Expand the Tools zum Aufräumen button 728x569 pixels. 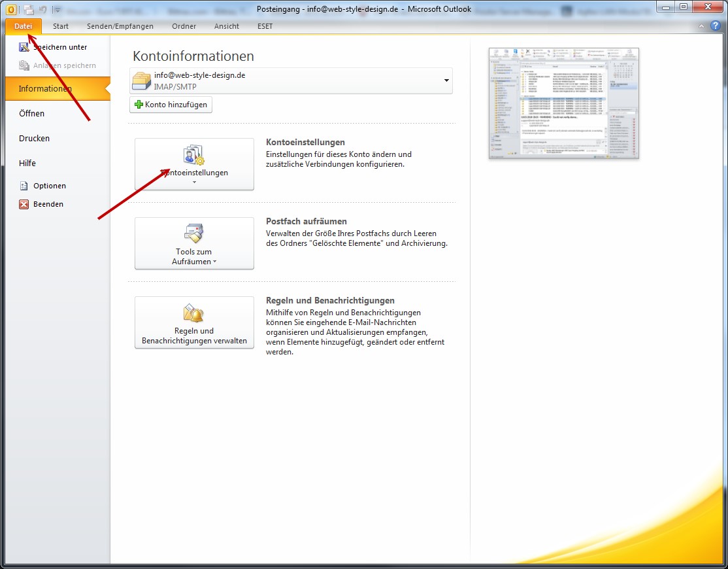[194, 243]
